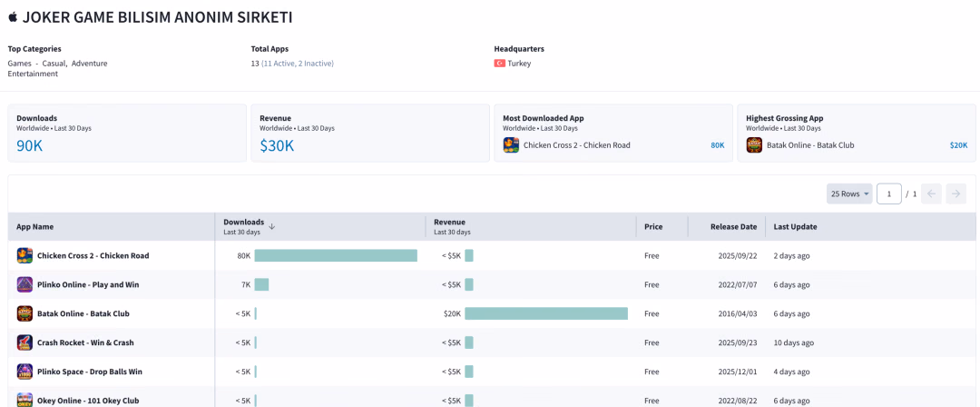Click the Chicken Cross 2 app icon in table
Image resolution: width=980 pixels, height=407 pixels.
25,255
